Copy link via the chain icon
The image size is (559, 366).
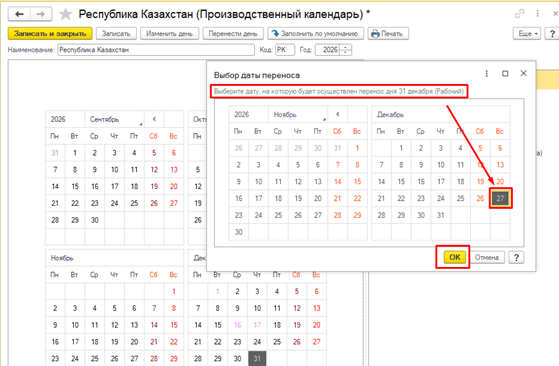click(x=519, y=14)
